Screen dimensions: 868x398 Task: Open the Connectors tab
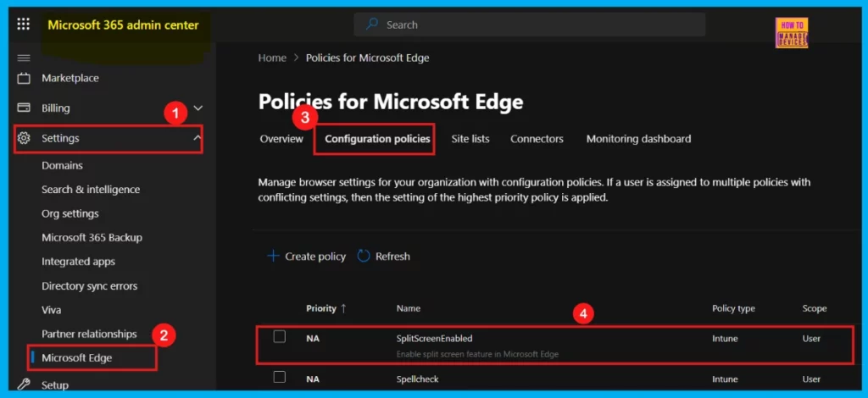pyautogui.click(x=537, y=139)
